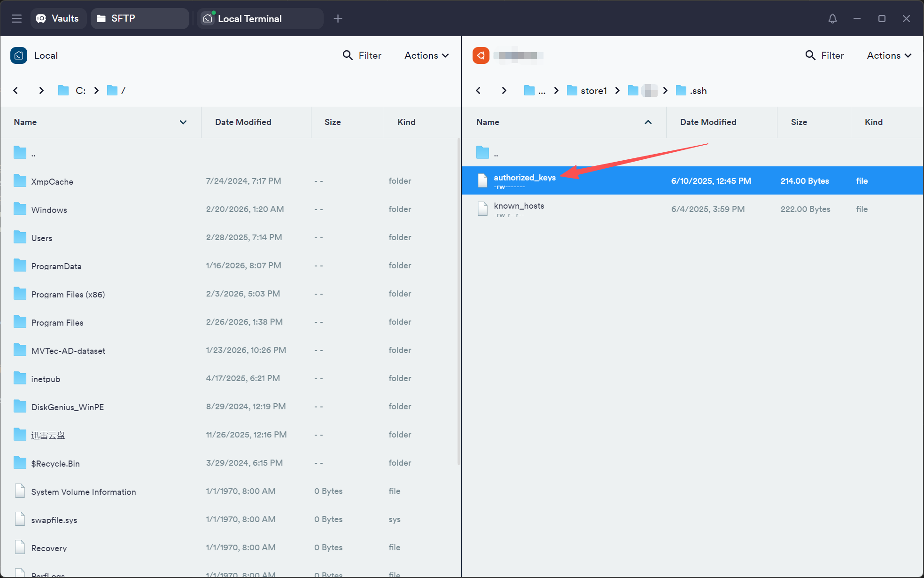Expand Actions dropdown in local pane

[427, 55]
